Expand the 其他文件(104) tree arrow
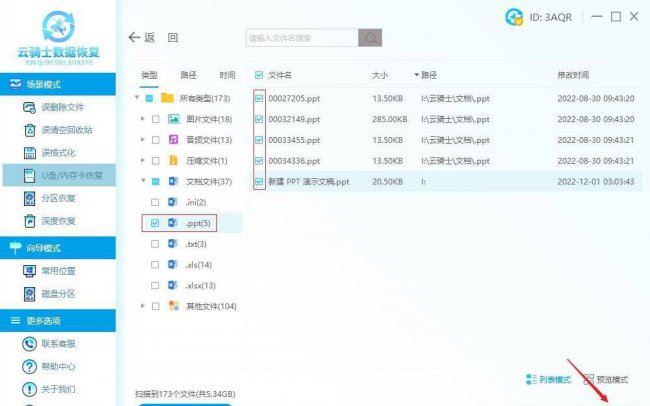Image resolution: width=650 pixels, height=406 pixels. click(143, 306)
